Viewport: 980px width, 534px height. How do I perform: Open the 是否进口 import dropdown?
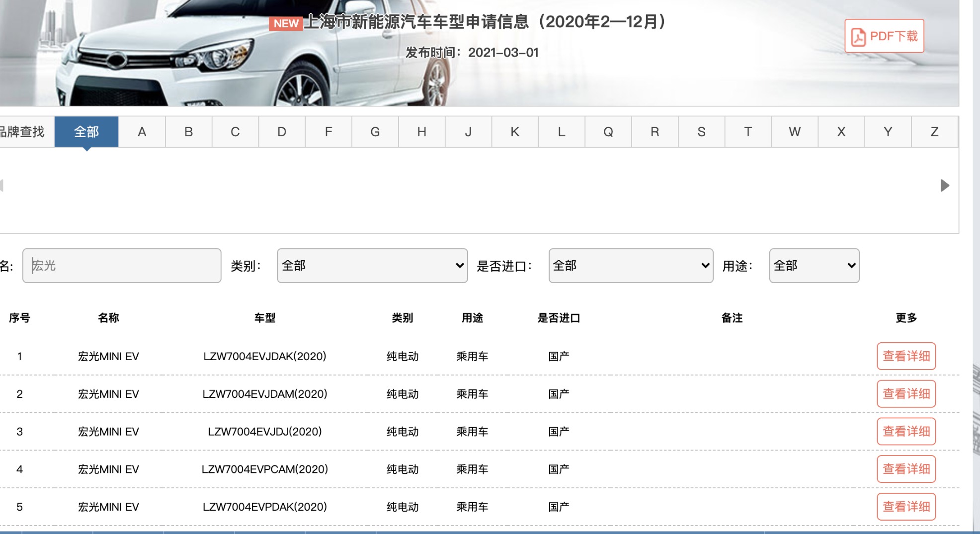point(631,266)
